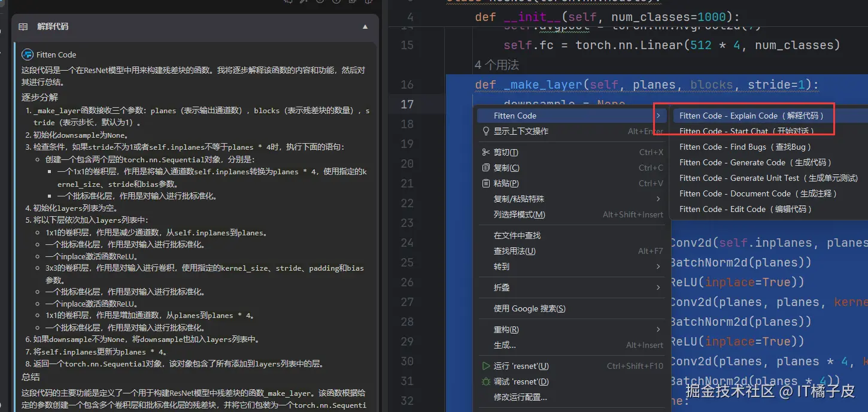Collapse the 解释代码 panel with the triangle
Image resolution: width=868 pixels, height=412 pixels.
[x=365, y=27]
